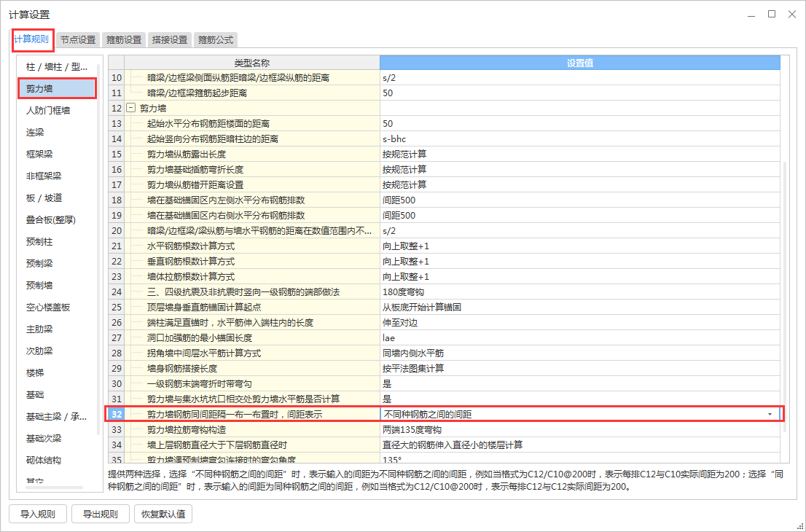Click the 设置值 column header
This screenshot has height=532, width=806.
point(580,63)
